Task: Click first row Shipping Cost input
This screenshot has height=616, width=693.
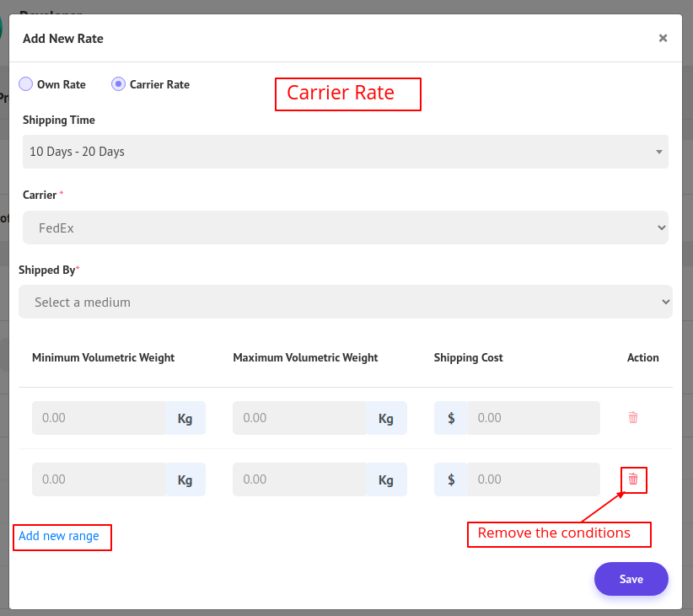Action: [x=533, y=418]
